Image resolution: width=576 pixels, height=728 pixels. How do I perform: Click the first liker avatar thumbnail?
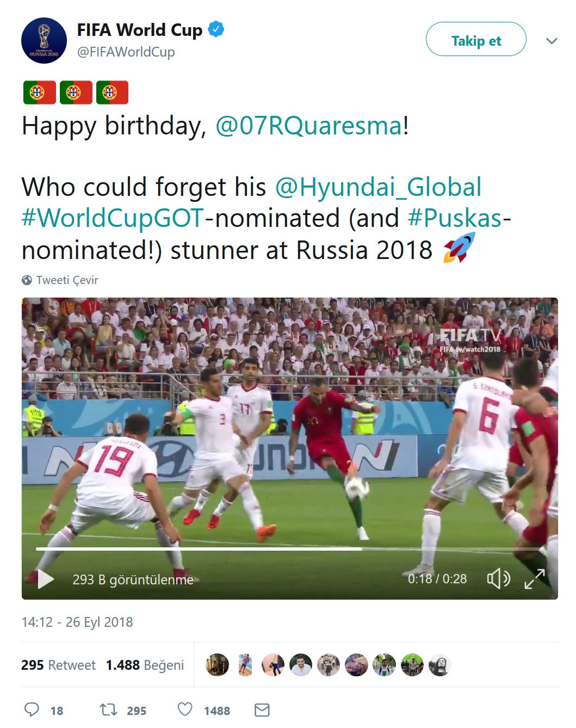217,665
